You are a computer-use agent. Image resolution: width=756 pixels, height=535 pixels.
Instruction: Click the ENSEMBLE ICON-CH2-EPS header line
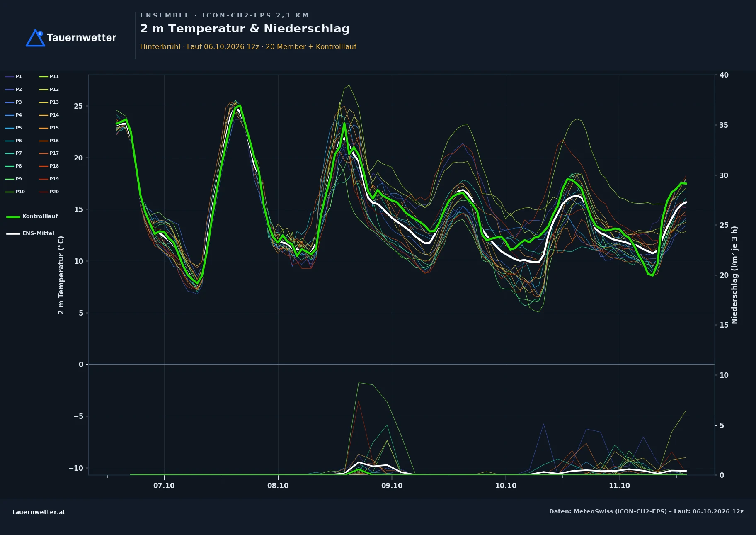(x=224, y=15)
